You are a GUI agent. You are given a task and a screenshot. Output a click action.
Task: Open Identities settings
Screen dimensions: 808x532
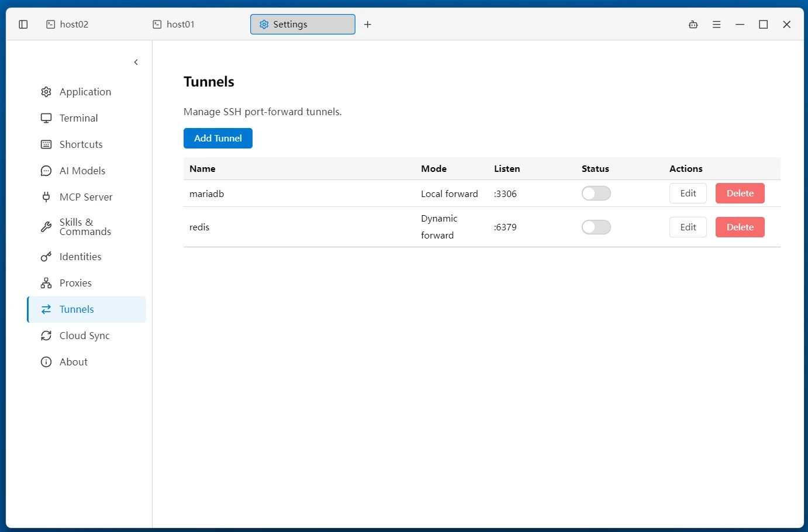[87, 257]
